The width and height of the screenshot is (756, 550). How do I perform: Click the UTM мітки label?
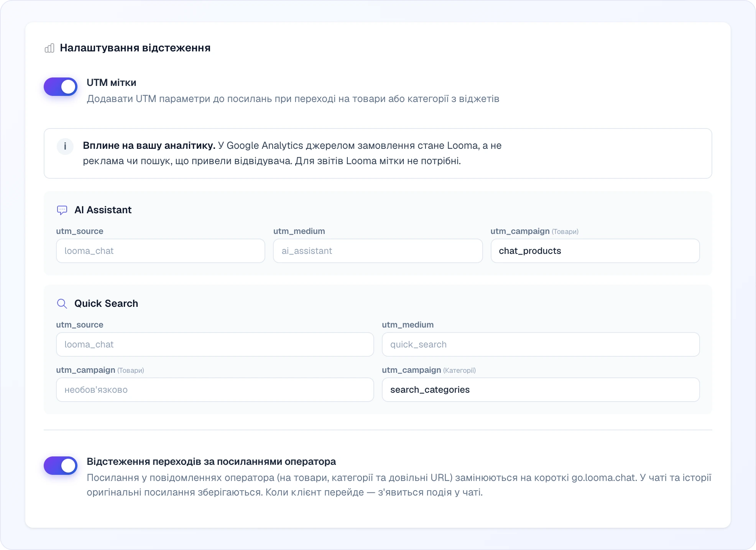[x=111, y=82]
